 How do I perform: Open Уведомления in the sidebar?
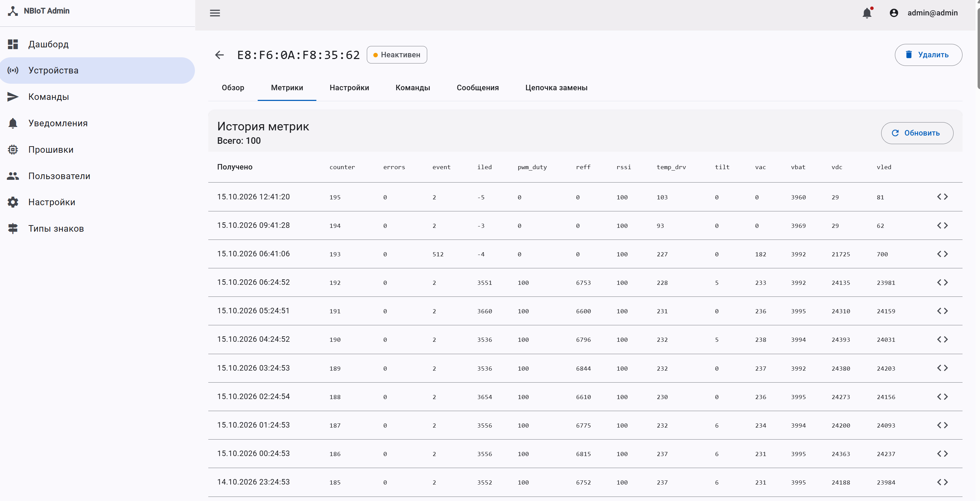point(97,123)
